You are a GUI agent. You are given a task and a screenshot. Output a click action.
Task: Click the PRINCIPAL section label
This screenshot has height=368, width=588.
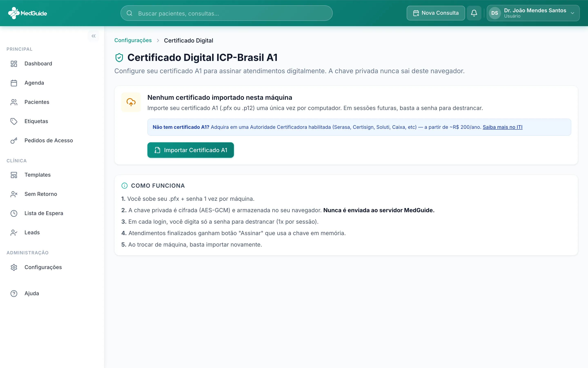pyautogui.click(x=19, y=49)
